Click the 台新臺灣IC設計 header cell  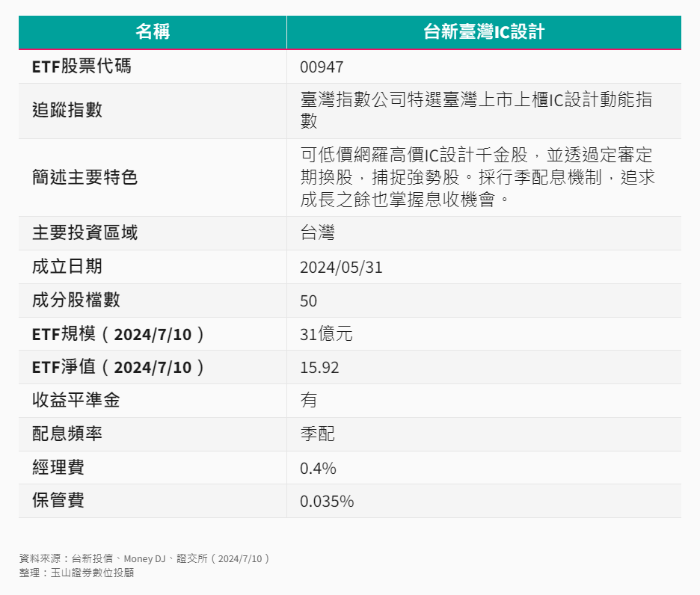[484, 32]
